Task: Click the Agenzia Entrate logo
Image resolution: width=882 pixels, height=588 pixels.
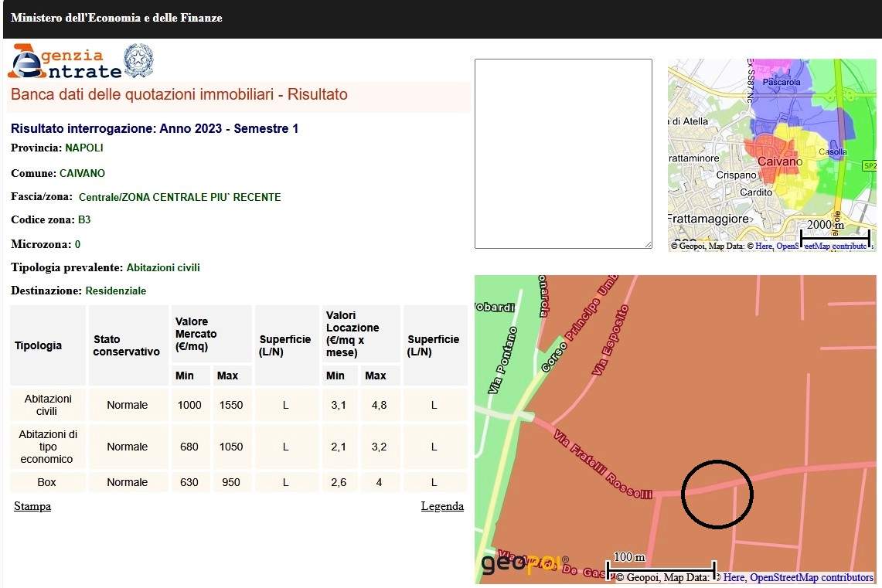Action: pos(64,62)
